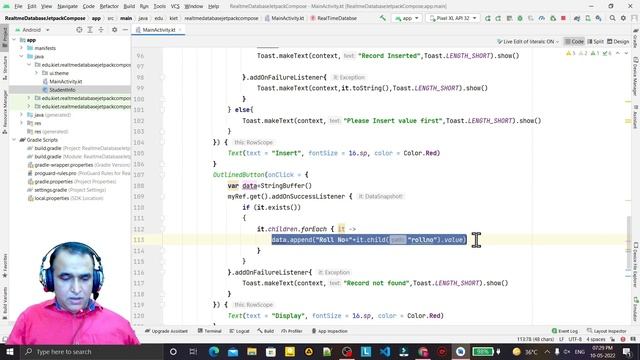The image size is (640, 360).
Task: Open the app run configuration dropdown
Action: click(x=407, y=18)
